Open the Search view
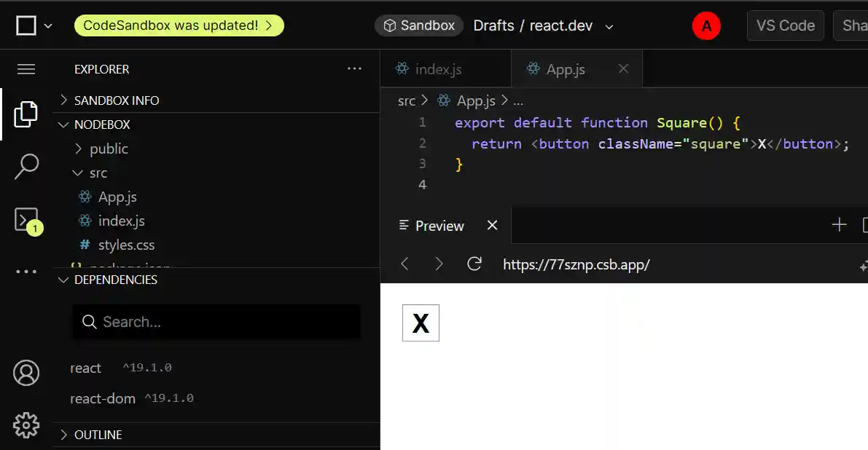The height and width of the screenshot is (450, 868). (26, 166)
